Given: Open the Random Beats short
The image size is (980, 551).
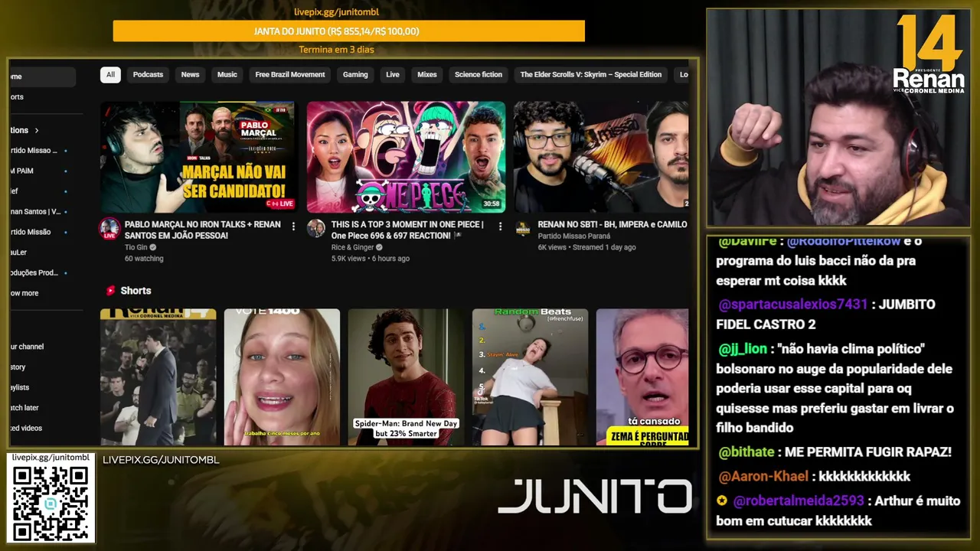Looking at the screenshot, I should 530,377.
